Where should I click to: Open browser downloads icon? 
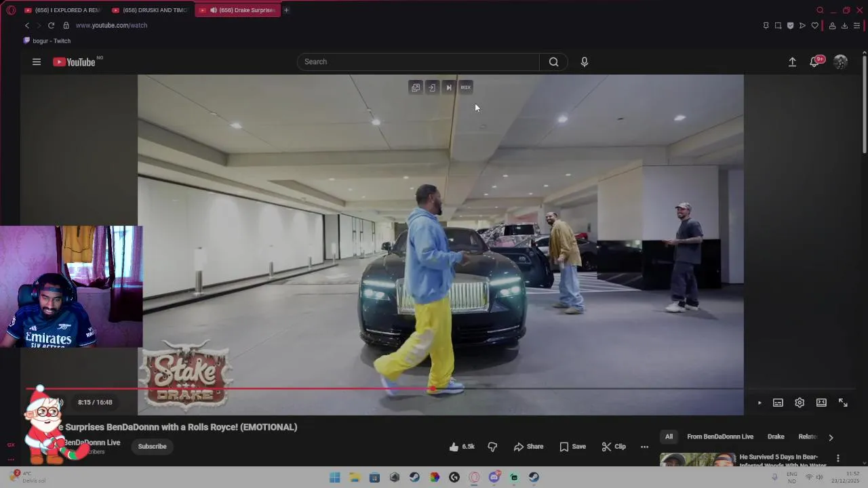pos(844,26)
